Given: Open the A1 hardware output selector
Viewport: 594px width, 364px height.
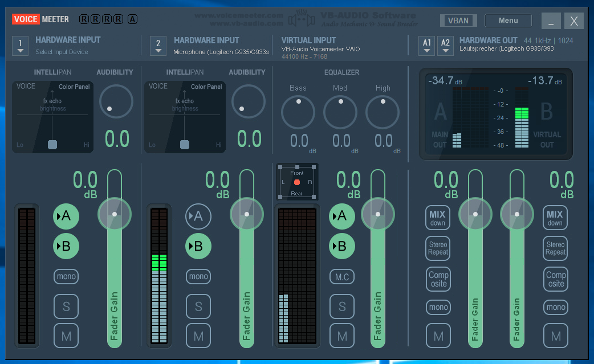Looking at the screenshot, I should coord(426,46).
